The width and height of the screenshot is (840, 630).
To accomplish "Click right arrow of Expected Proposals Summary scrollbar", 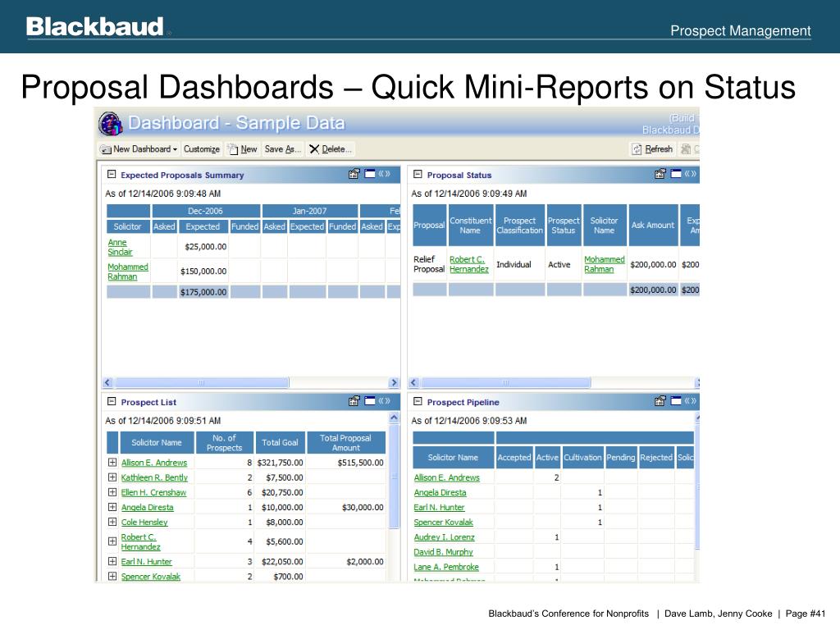I will [395, 382].
